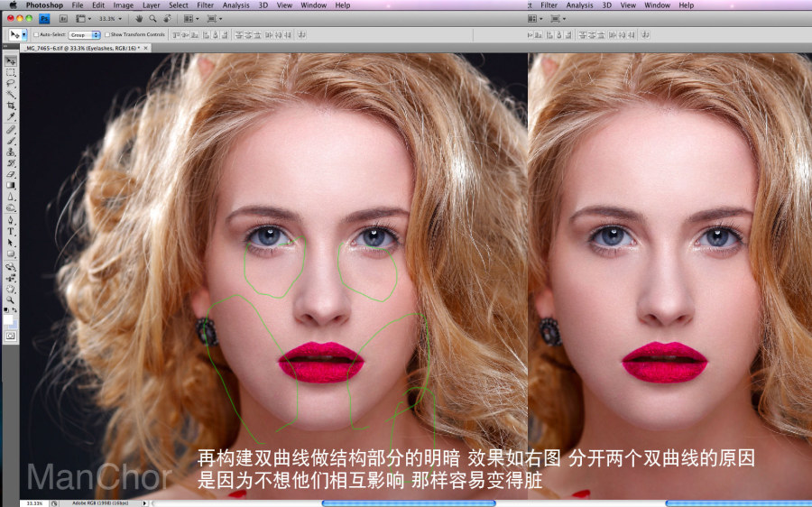812x507 pixels.
Task: Click the horizontal scrollbar under the canvas
Action: pyautogui.click(x=409, y=502)
